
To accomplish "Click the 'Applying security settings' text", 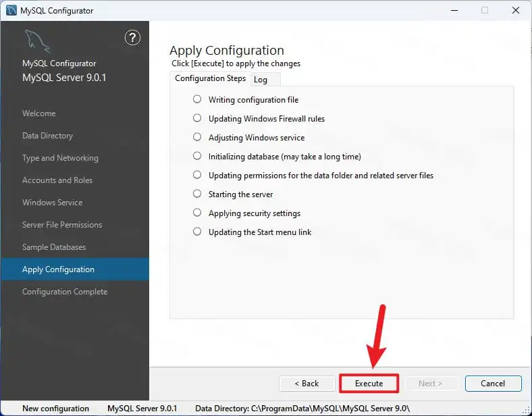I will [x=255, y=213].
